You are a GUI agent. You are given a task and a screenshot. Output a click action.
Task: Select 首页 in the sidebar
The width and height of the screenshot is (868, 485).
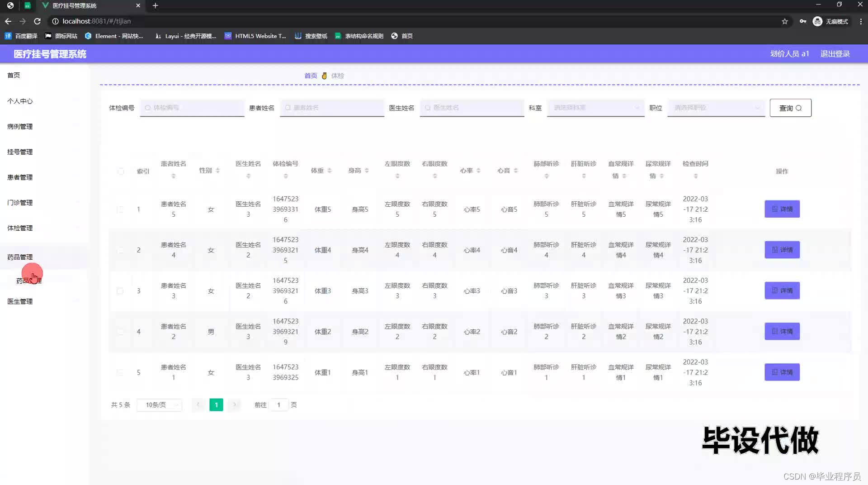tap(44, 75)
